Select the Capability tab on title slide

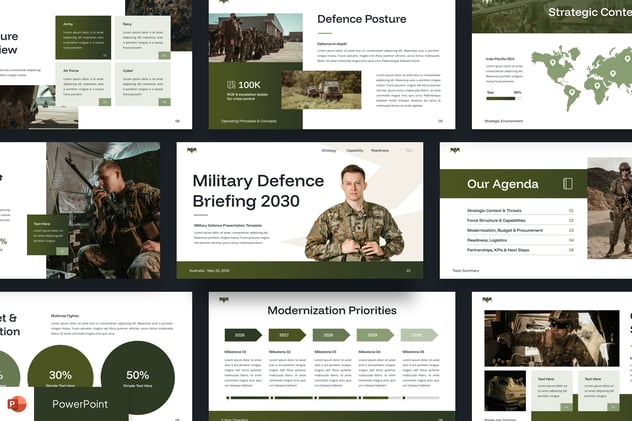tap(355, 150)
